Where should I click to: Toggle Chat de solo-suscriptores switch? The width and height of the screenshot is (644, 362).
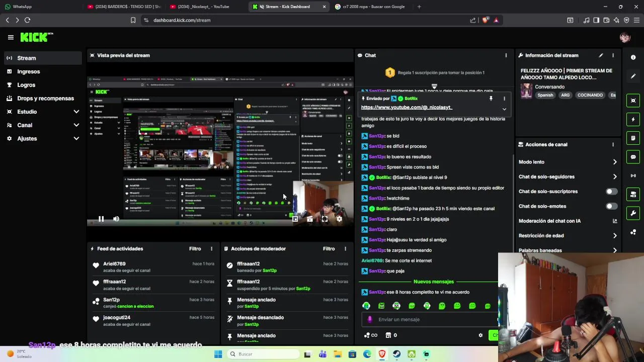611,192
